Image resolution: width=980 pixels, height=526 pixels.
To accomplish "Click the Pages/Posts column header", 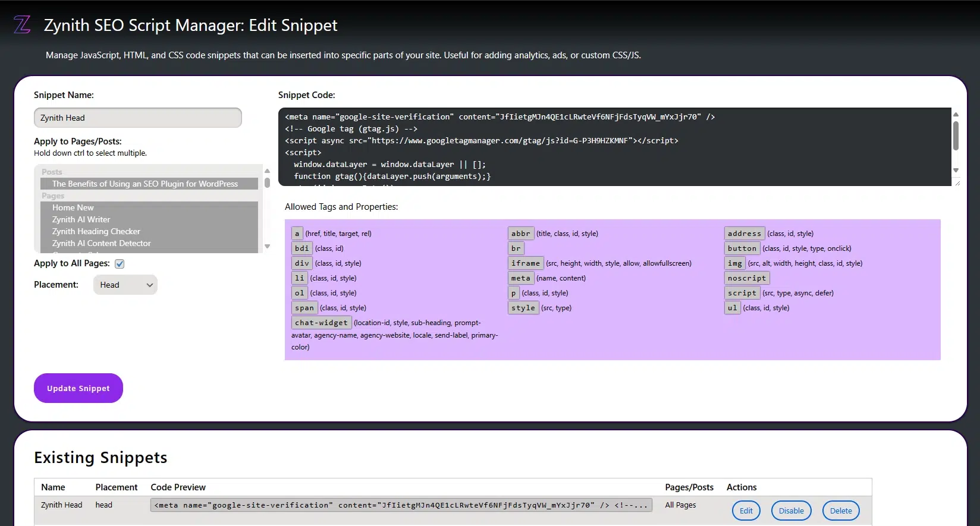I will 689,487.
